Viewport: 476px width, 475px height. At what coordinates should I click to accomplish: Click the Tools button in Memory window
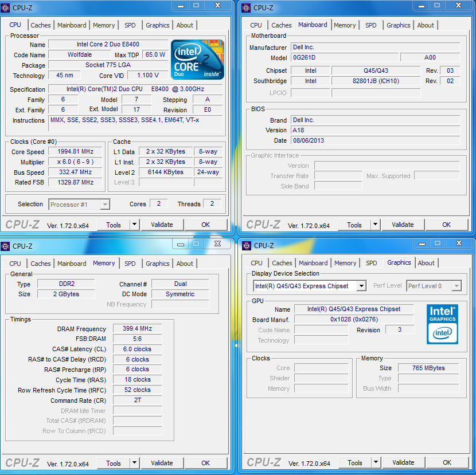[x=113, y=463]
